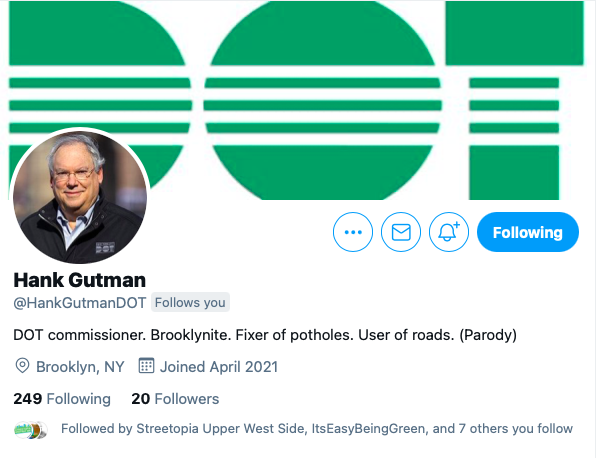Open the 20 Followers list
The image size is (601, 458).
point(175,399)
